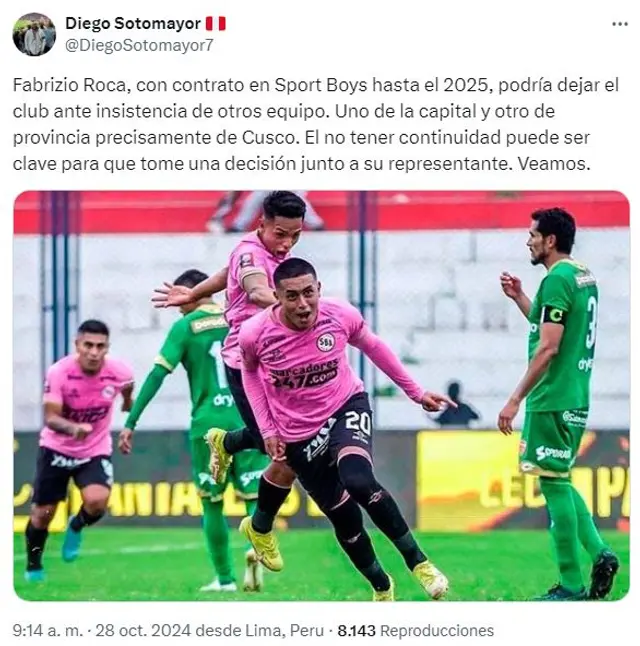
Task: Open the attached football match photo
Action: tap(321, 396)
